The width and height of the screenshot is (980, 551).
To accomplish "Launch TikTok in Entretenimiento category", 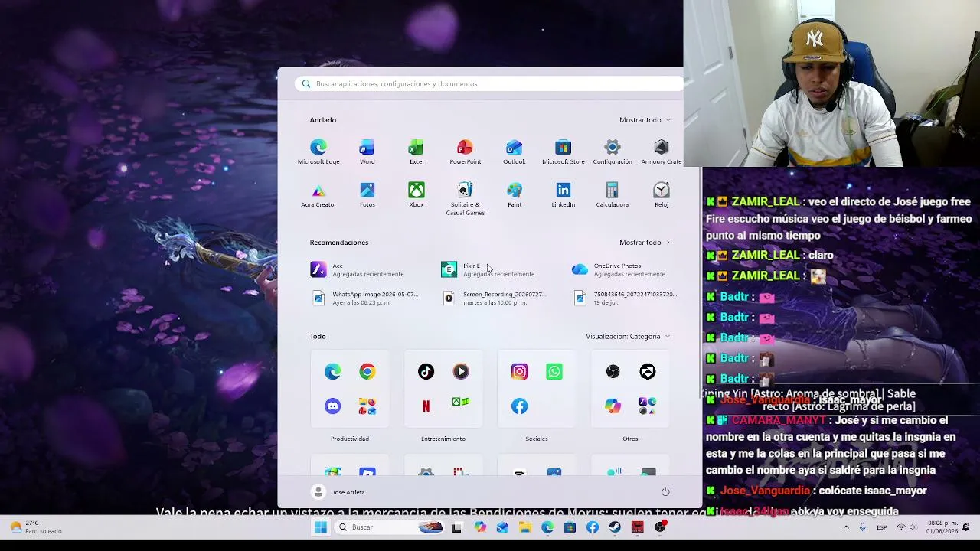I will click(x=426, y=371).
